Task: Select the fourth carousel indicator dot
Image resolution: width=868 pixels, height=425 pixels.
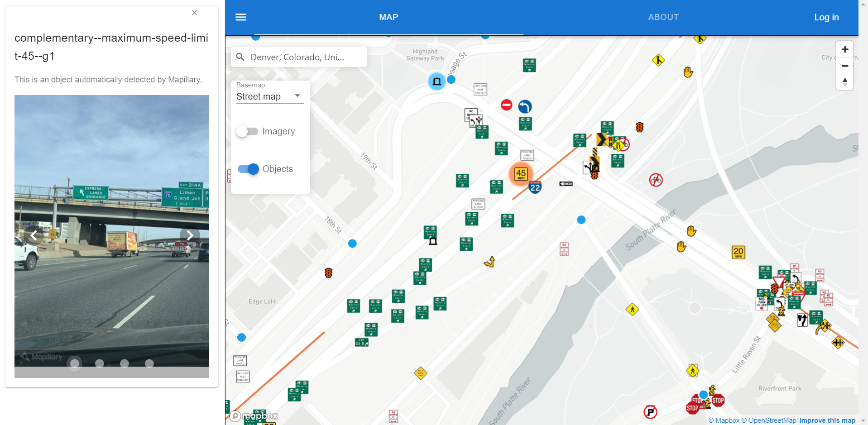Action: click(x=149, y=363)
